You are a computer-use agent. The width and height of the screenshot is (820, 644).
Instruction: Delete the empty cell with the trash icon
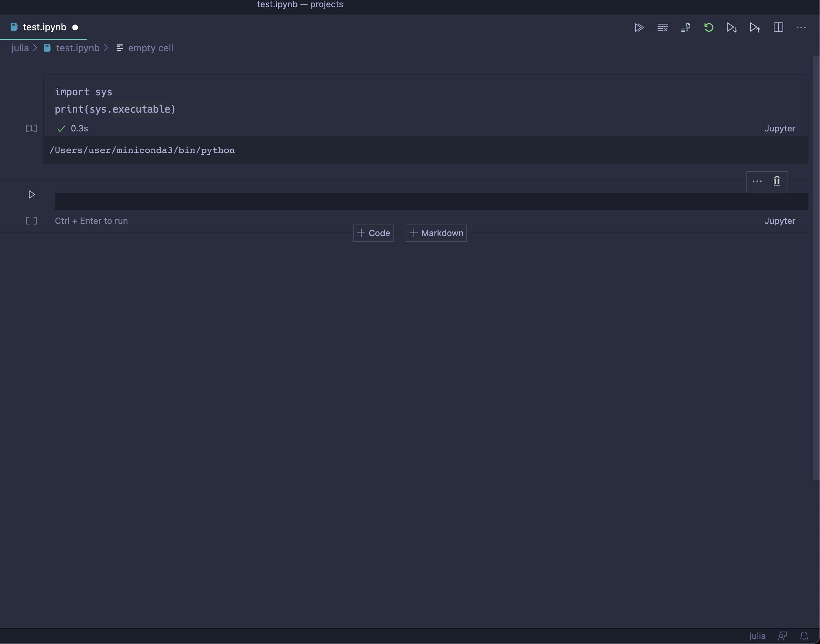pos(777,181)
